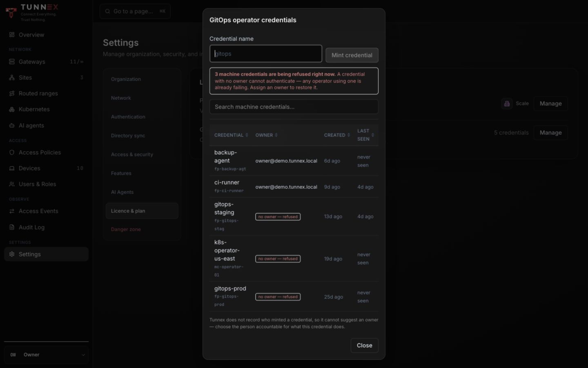Select the ci-runner credential name

point(227,183)
